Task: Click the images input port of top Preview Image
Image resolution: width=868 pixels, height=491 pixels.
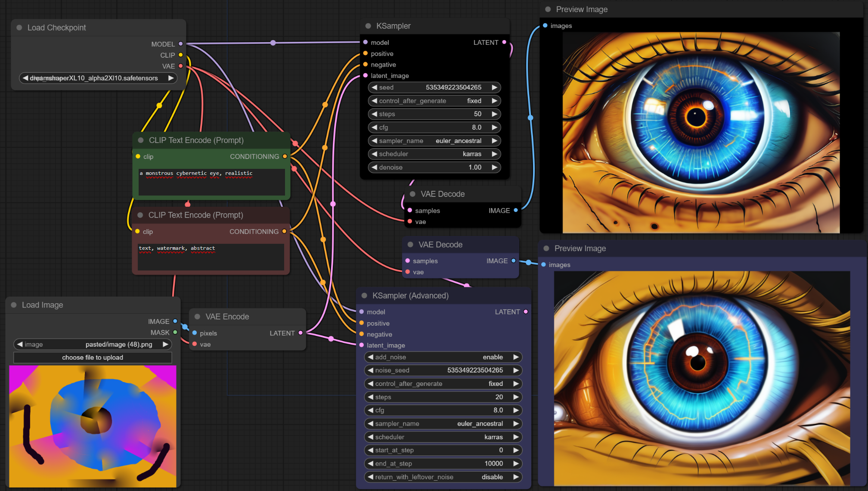Action: (545, 26)
